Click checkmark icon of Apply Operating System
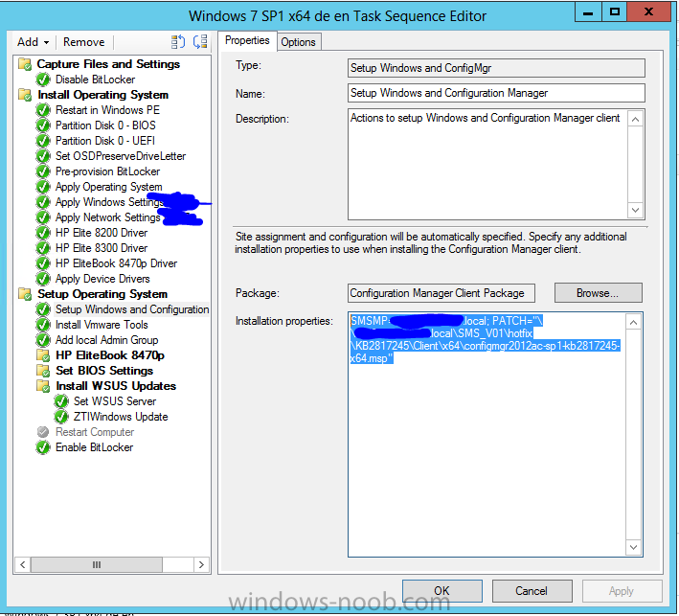 [x=43, y=187]
